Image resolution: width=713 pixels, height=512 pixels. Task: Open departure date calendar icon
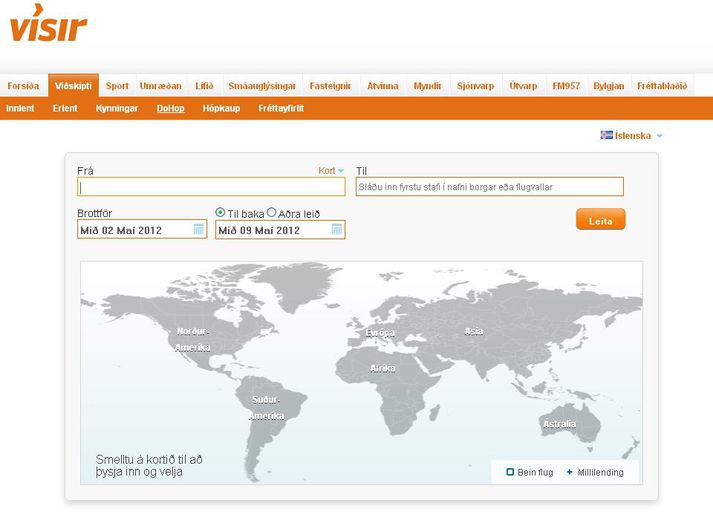tap(199, 229)
